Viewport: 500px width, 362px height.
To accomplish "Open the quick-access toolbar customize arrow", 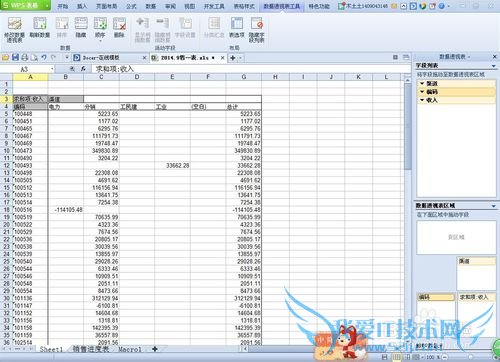I will point(66,58).
